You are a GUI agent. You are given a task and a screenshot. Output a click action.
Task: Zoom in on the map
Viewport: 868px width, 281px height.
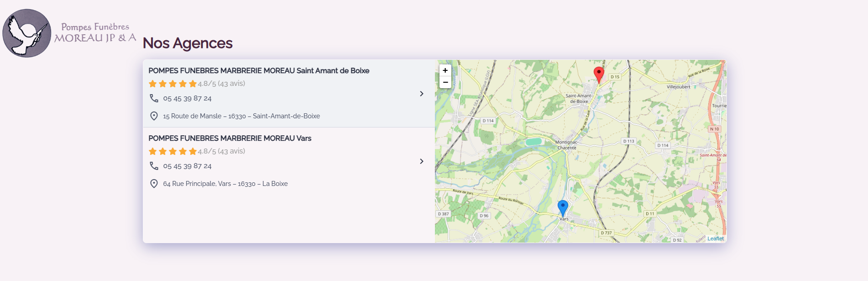445,70
